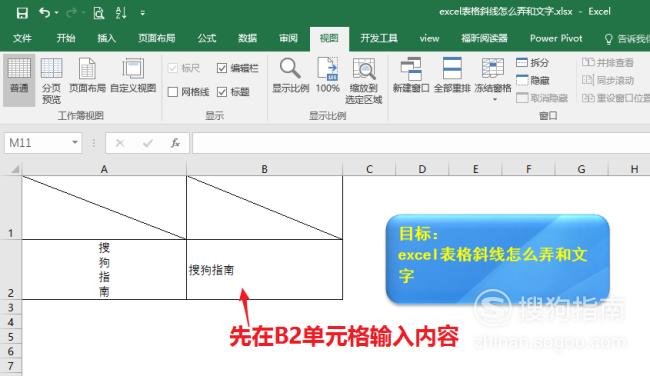Open the Name Box dropdown arrow
650x376 pixels.
75,143
